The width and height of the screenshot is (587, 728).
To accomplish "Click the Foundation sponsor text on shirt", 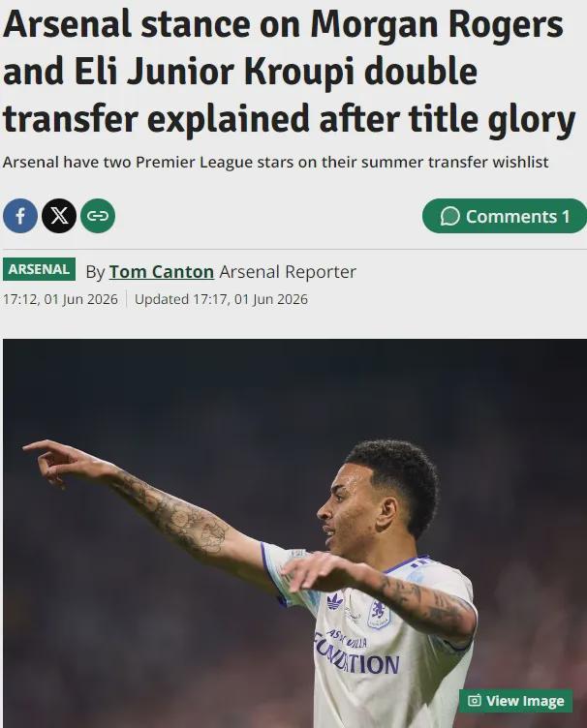I will point(356,659).
